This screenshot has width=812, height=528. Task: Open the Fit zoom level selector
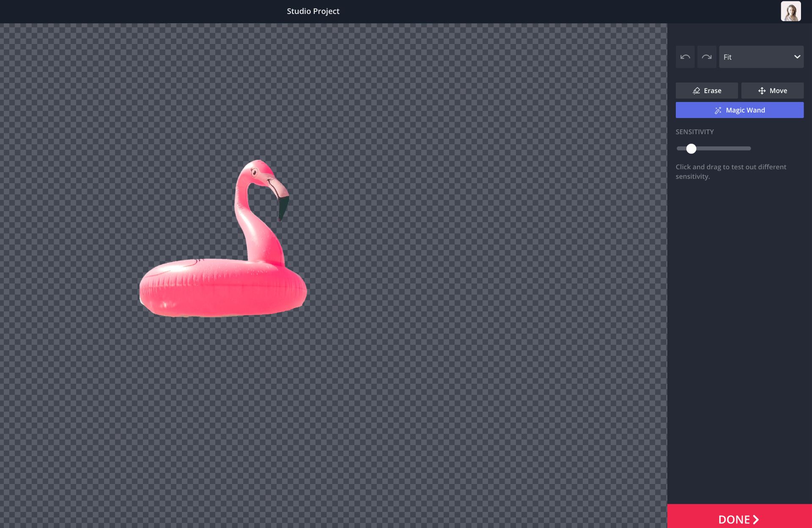[x=753, y=57]
